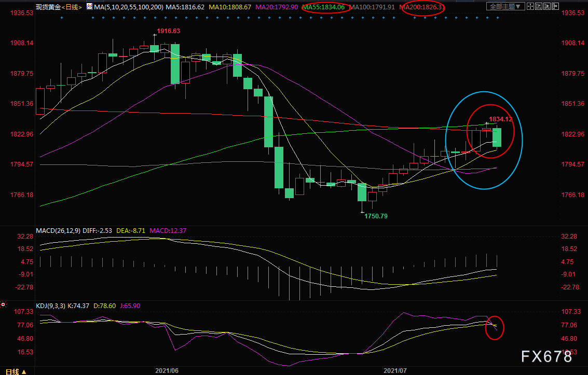The image size is (588, 375).
Task: Click the MA200:1826.31 red value
Action: pos(421,7)
